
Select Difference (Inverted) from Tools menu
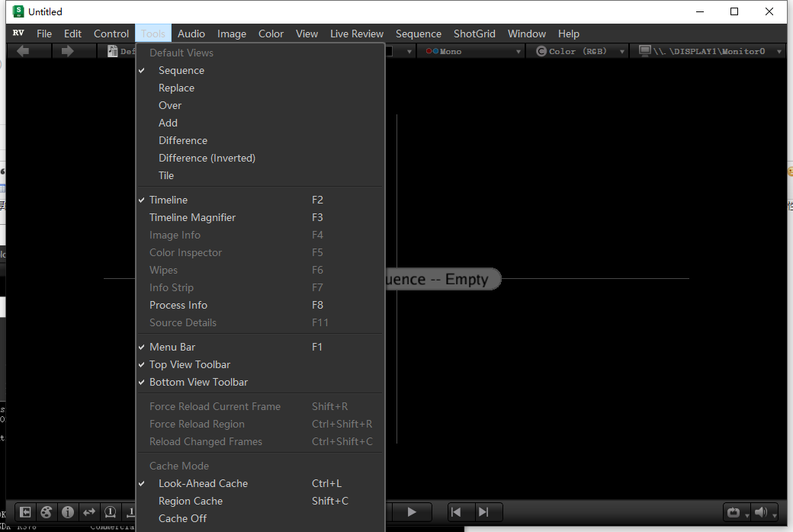click(207, 158)
